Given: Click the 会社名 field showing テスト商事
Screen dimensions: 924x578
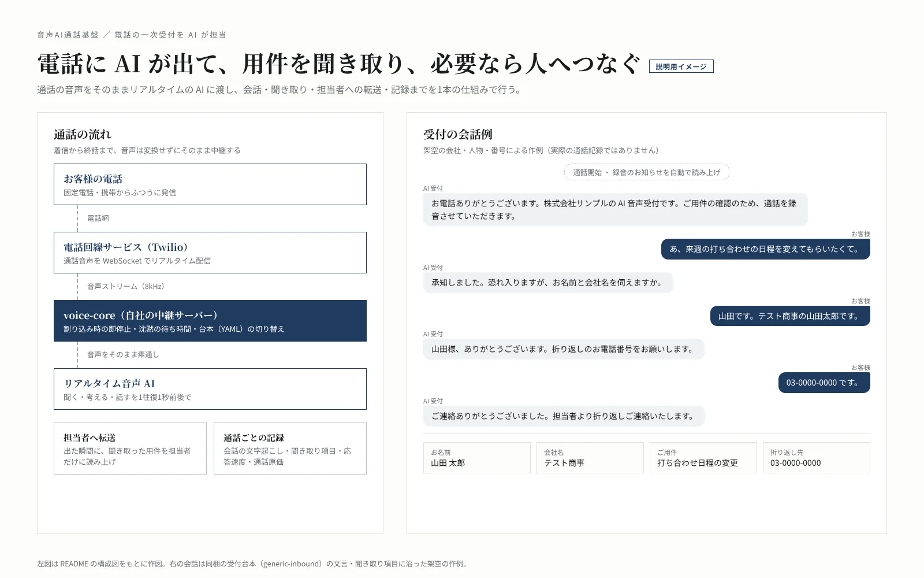Looking at the screenshot, I should tap(590, 458).
